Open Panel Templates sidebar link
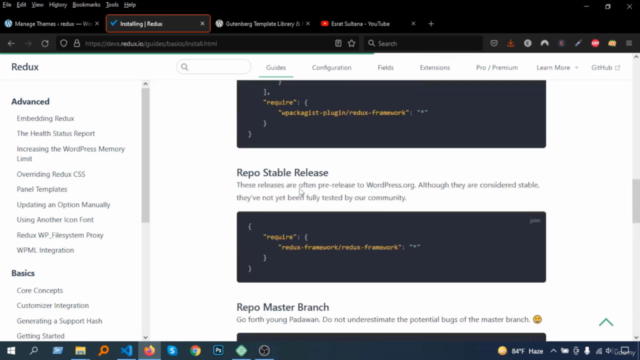This screenshot has width=640, height=360. [42, 189]
